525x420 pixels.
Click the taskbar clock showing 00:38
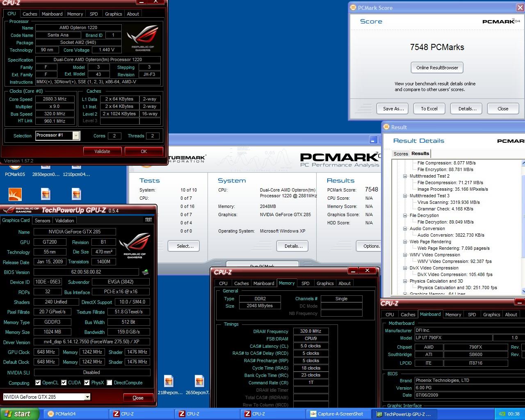click(x=514, y=414)
